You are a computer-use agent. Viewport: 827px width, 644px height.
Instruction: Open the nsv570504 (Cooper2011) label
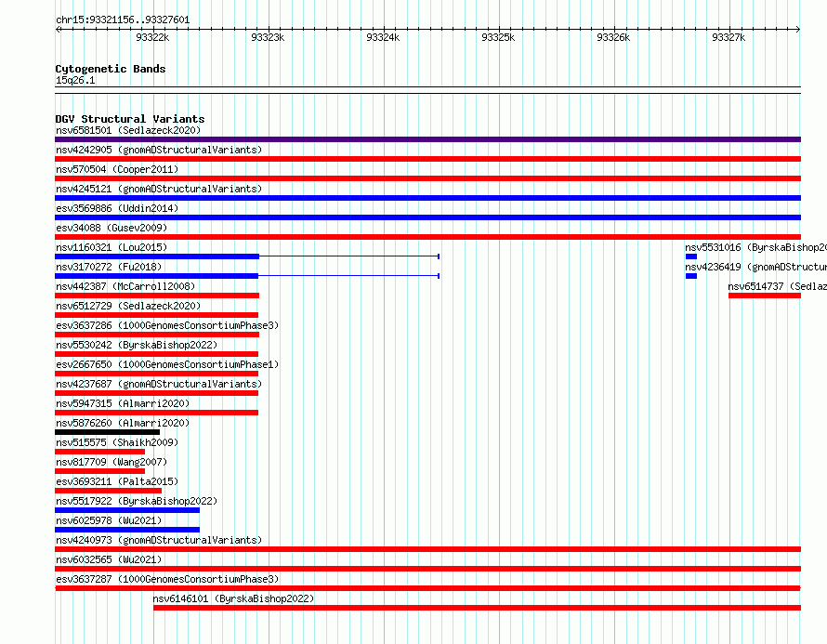117,169
